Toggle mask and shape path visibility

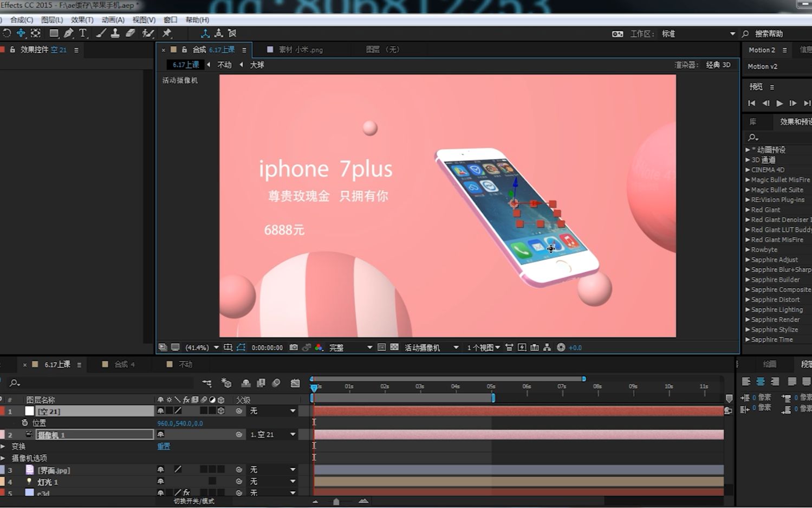[x=241, y=348]
